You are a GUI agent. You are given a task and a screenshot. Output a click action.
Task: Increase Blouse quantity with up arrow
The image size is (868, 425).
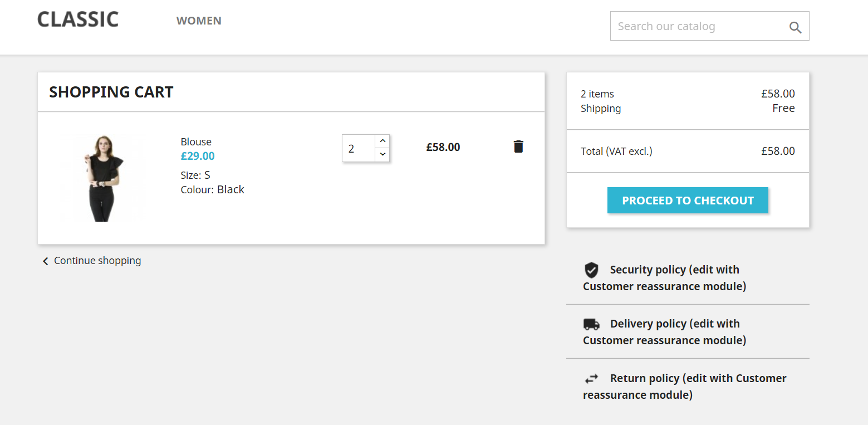pyautogui.click(x=382, y=141)
